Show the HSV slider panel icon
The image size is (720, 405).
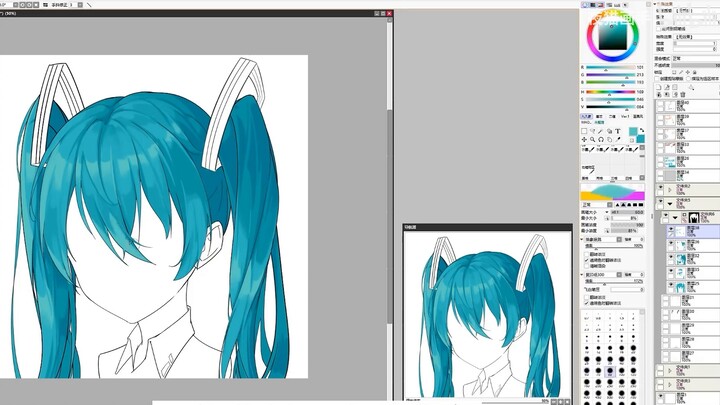(x=601, y=5)
